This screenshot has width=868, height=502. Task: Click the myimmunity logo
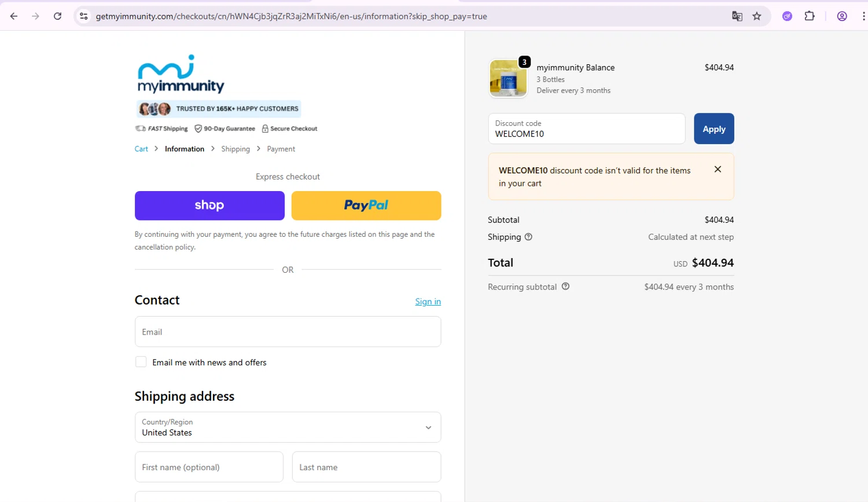point(181,74)
